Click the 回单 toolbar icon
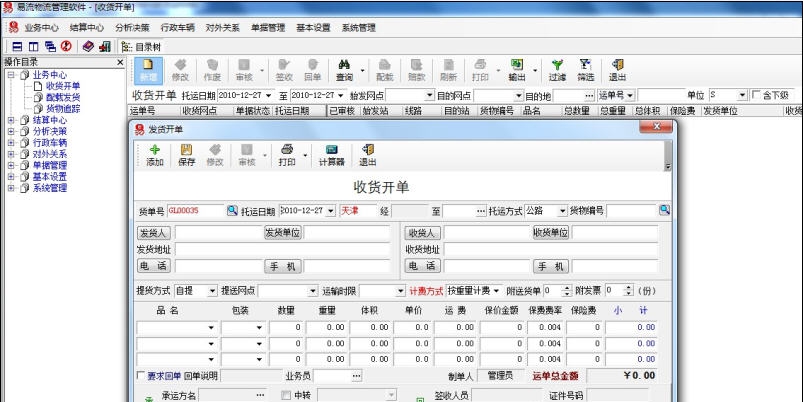 point(312,65)
